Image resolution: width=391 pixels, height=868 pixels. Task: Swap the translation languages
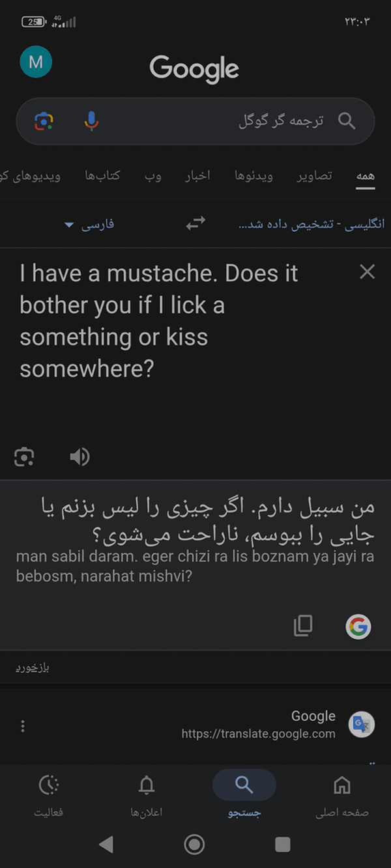pos(195,223)
